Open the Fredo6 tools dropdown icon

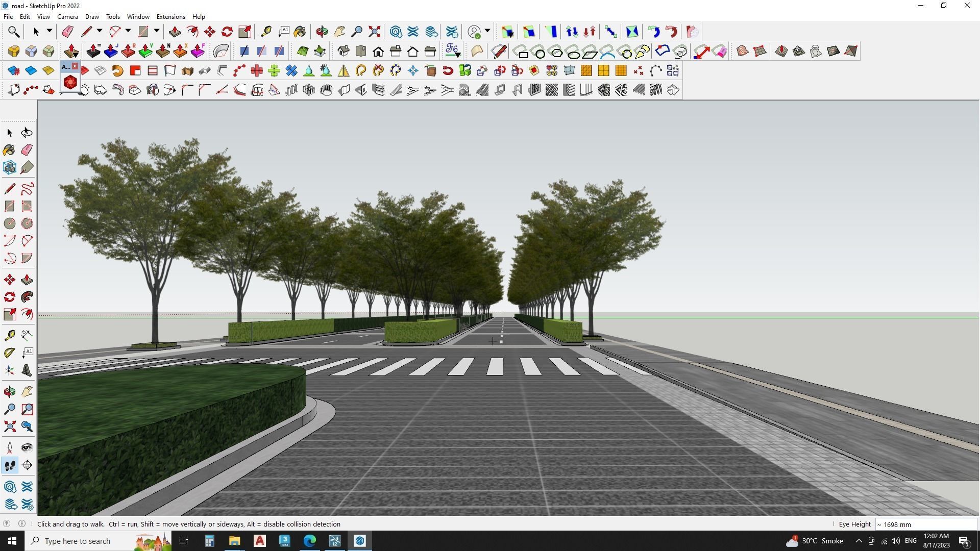coord(453,51)
